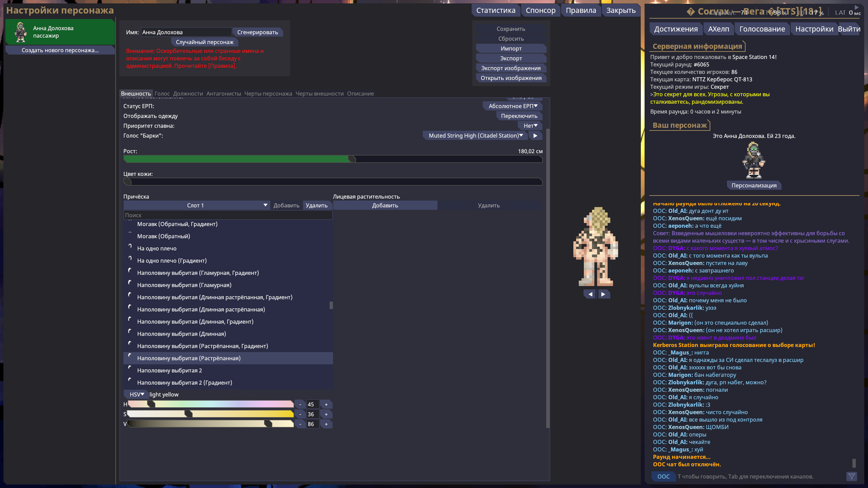Rotate character preview right
The height and width of the screenshot is (488, 868).
pos(603,294)
